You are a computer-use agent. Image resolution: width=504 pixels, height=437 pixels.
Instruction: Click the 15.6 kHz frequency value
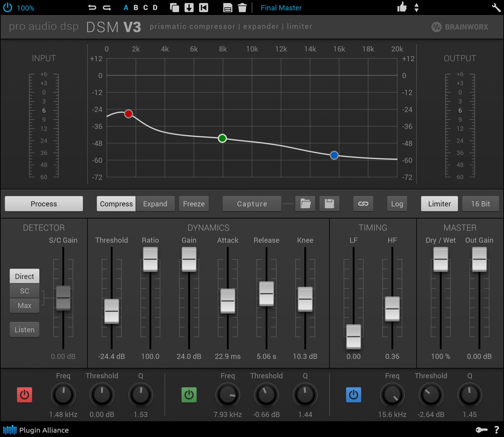[392, 415]
